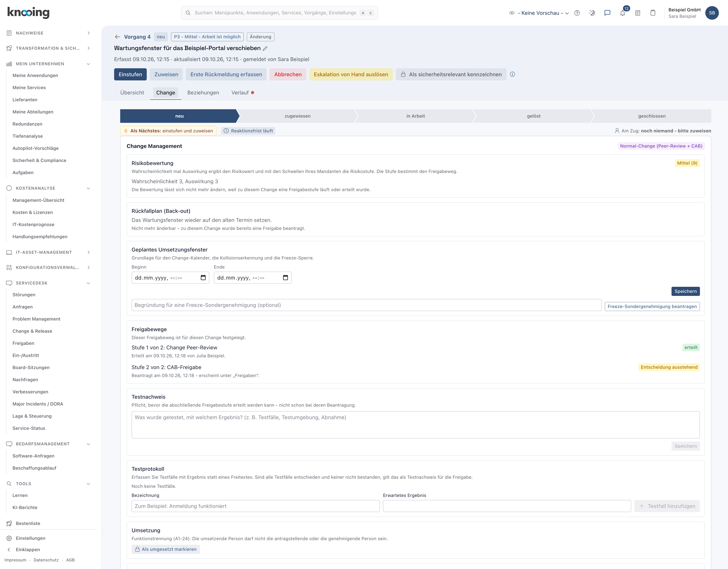Click the knooing logo
728x569 pixels.
point(28,13)
